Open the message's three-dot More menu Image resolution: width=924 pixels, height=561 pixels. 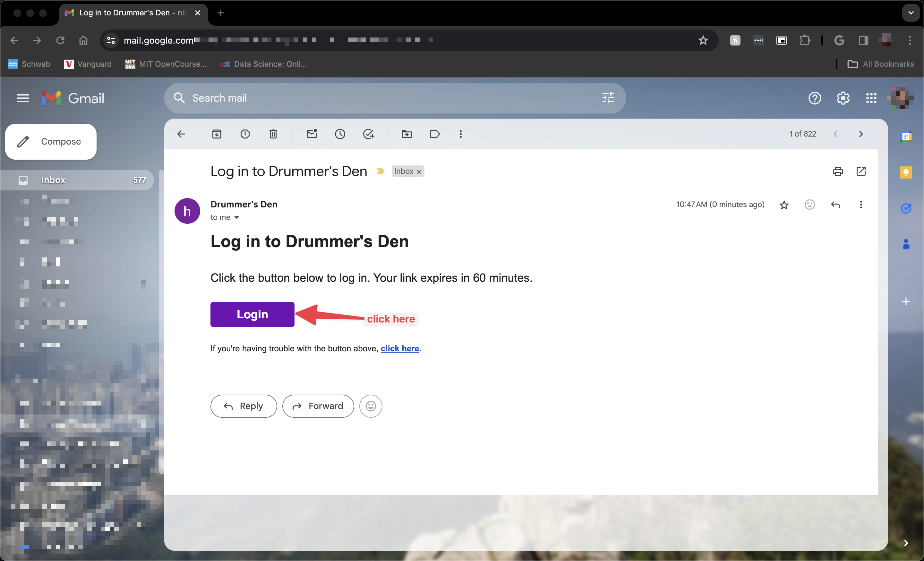pos(861,205)
